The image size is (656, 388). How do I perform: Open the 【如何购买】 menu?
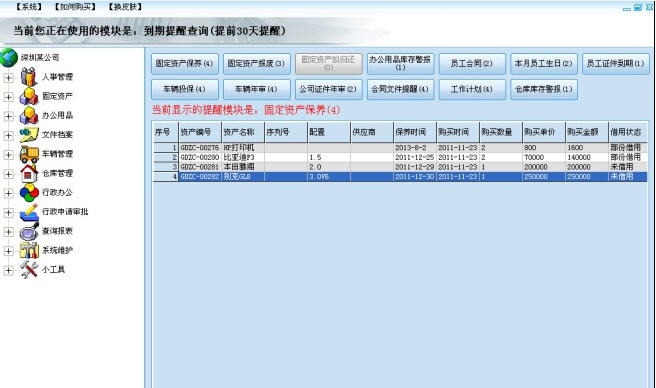click(x=75, y=7)
